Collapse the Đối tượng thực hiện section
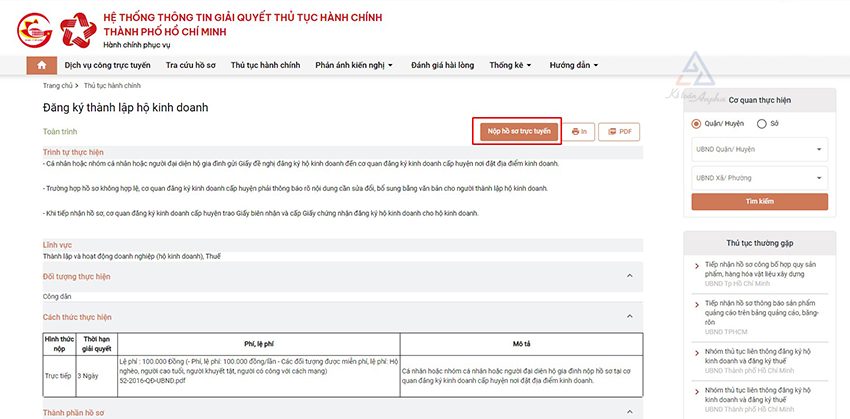Screen dimensions: 850x419 [x=629, y=276]
